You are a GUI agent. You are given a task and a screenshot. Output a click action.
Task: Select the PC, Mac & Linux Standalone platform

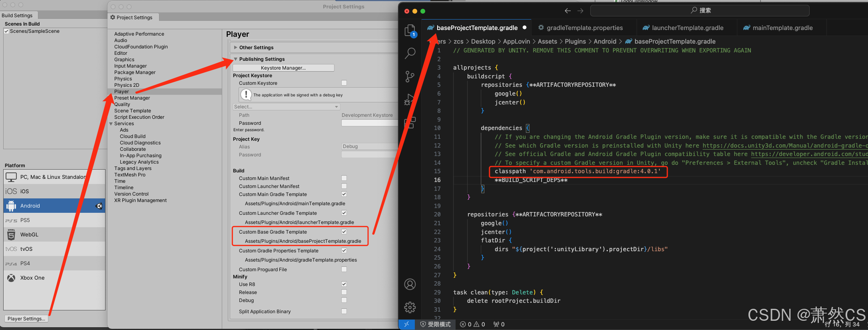[54, 177]
